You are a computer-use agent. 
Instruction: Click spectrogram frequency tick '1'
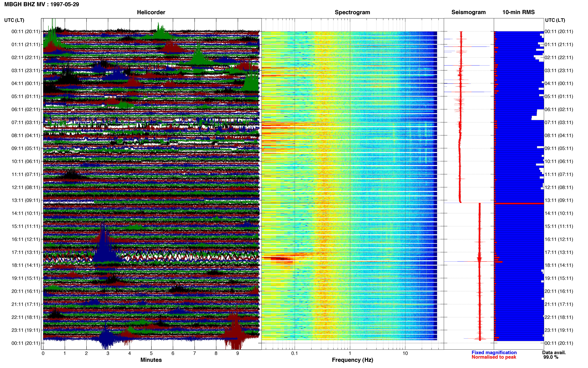(350, 353)
